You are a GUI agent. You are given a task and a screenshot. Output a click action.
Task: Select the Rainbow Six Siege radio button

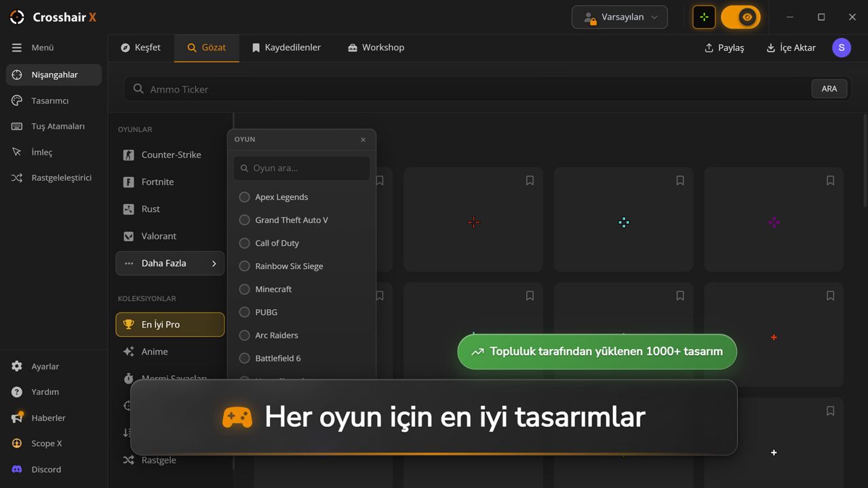tap(245, 266)
